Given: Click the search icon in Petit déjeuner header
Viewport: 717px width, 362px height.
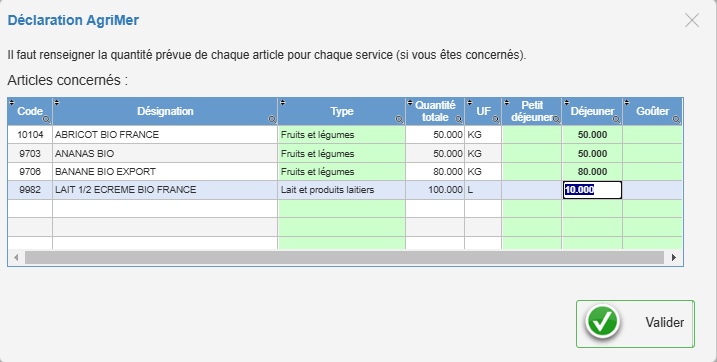Looking at the screenshot, I should [556, 119].
